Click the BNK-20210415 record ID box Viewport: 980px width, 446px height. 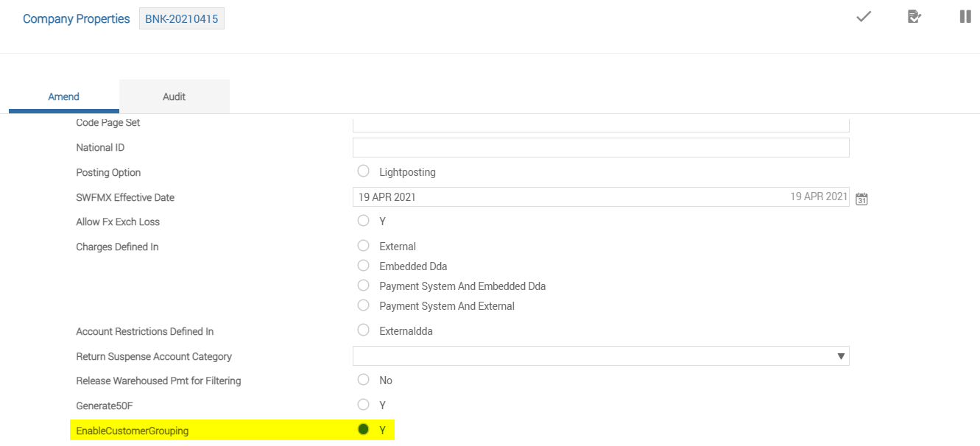[182, 19]
